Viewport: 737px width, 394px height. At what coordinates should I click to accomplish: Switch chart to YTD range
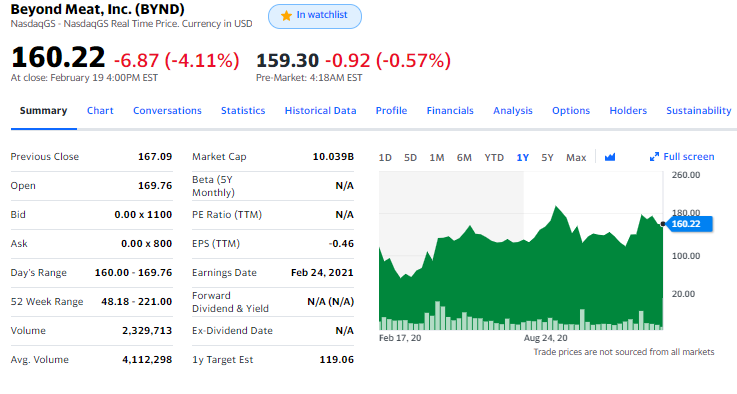[494, 158]
